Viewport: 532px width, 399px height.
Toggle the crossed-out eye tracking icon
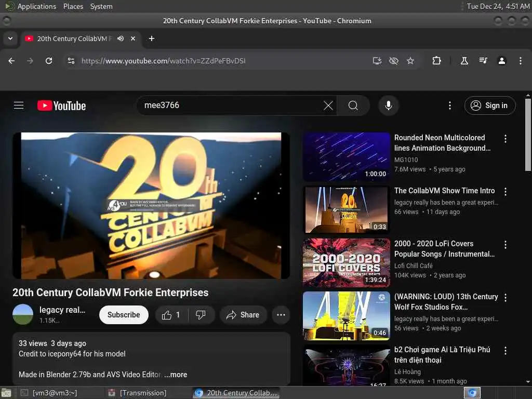(x=394, y=61)
